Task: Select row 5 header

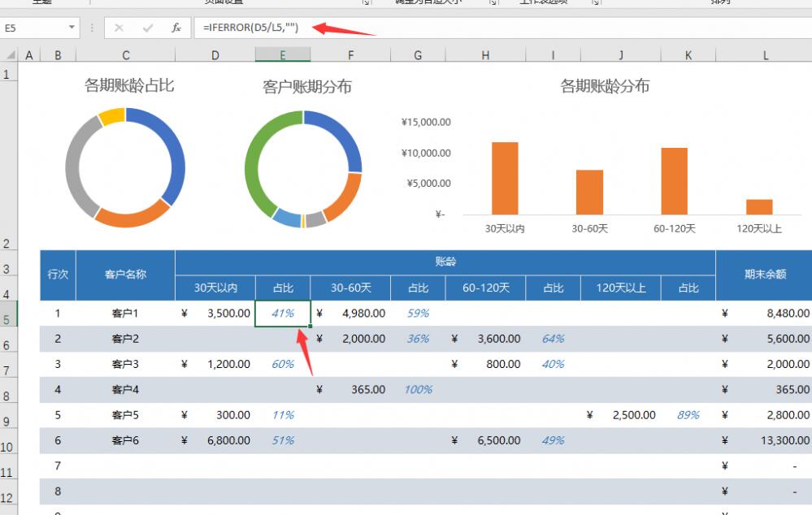Action: click(x=9, y=314)
